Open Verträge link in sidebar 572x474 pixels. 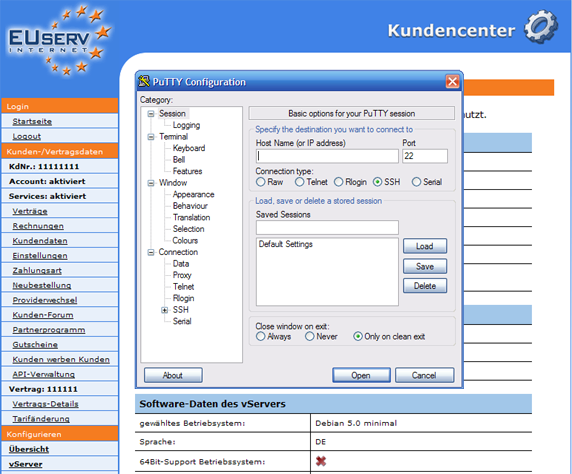coord(30,211)
